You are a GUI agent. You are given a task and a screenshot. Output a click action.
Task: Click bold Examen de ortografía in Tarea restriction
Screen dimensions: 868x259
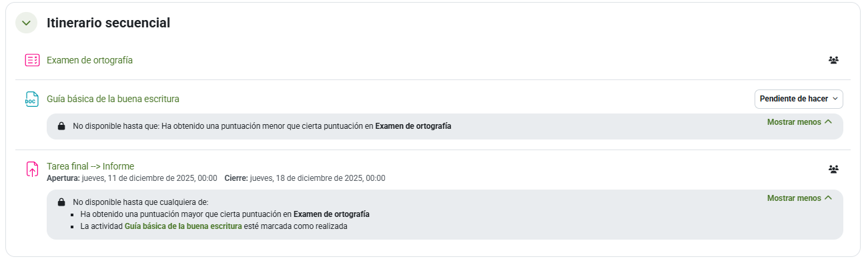[x=332, y=214]
